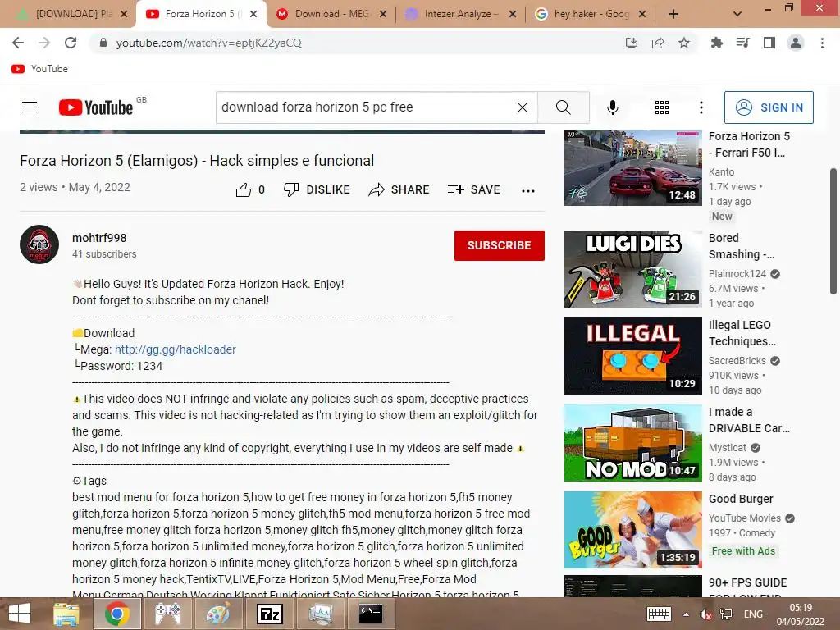Screen dimensions: 840x630
Task: Open the Windows Start button
Action: pos(20,614)
